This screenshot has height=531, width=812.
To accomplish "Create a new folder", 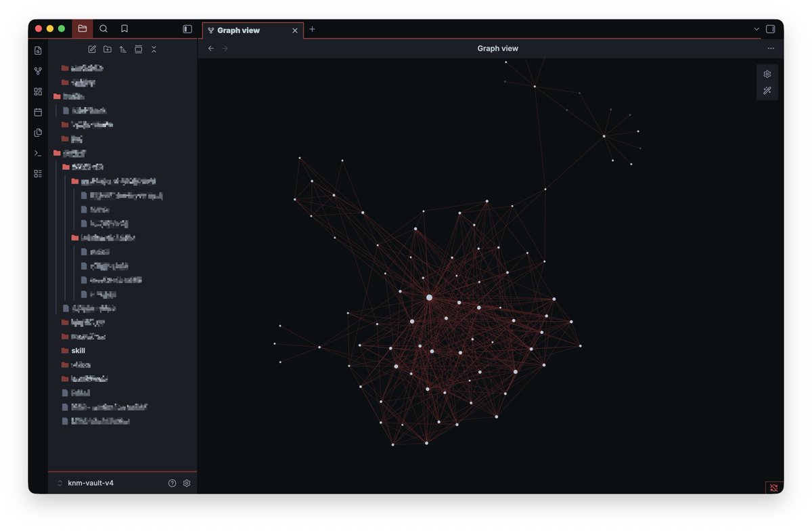I will (x=108, y=49).
